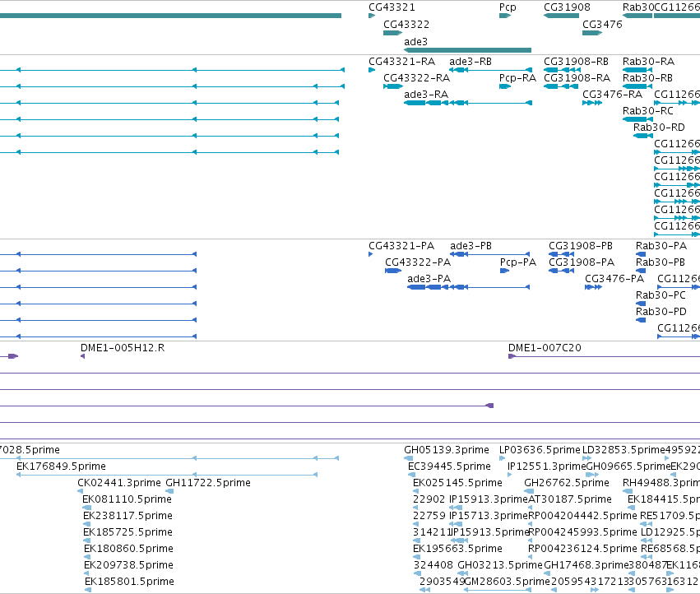Select the RH49488 EST label
Image resolution: width=700 pixels, height=594 pixels.
point(661,483)
